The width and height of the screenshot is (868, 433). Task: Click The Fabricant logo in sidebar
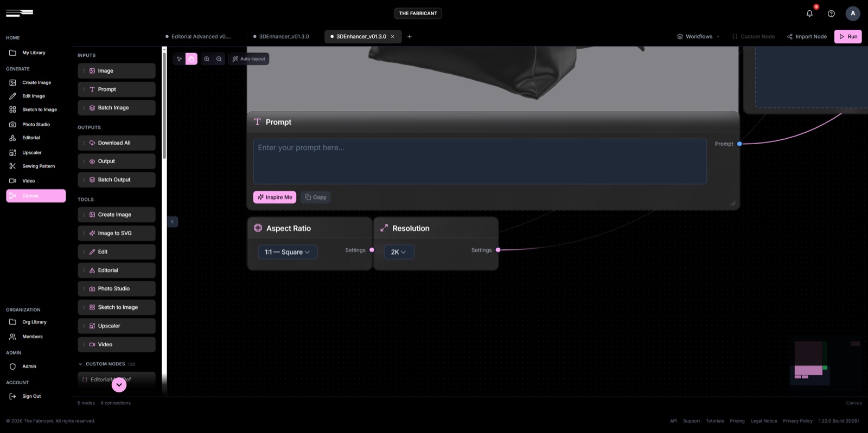click(x=20, y=12)
